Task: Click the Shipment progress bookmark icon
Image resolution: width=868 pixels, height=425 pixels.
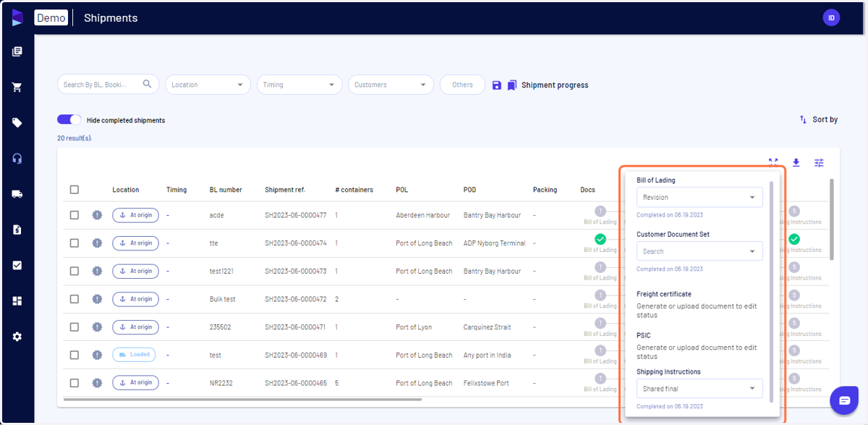Action: 512,85
